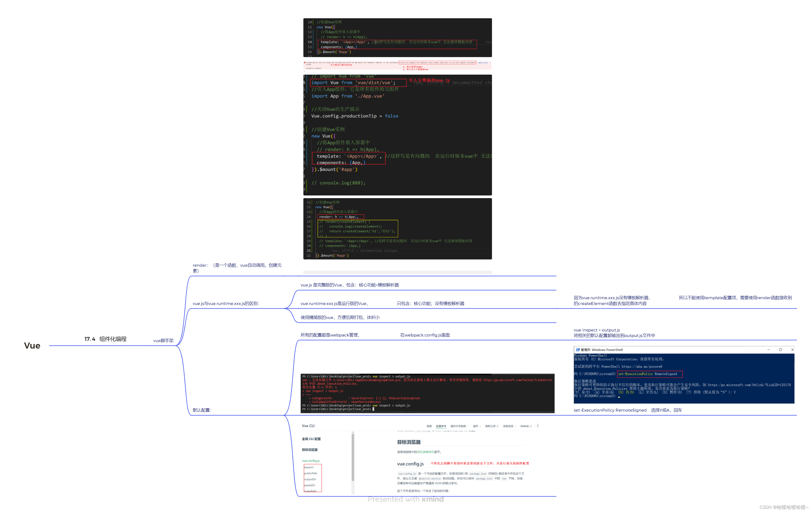Select the vue脚手架 mind map node
812x512 pixels.
[163, 341]
